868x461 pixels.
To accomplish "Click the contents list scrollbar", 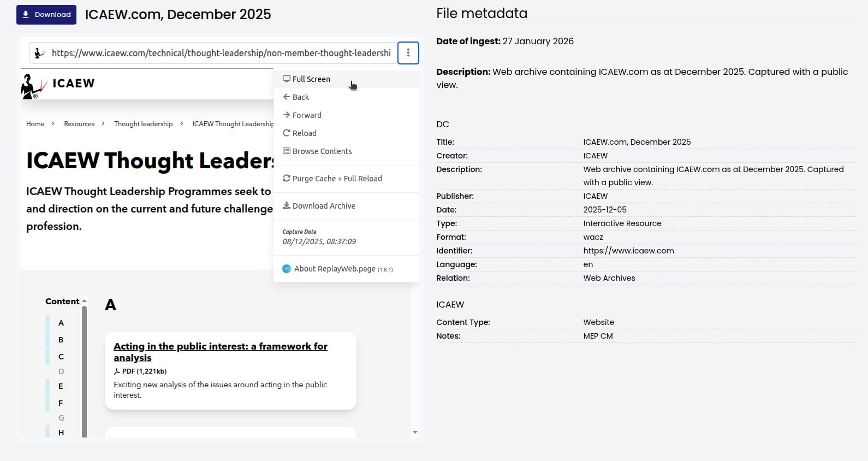I will 84,371.
